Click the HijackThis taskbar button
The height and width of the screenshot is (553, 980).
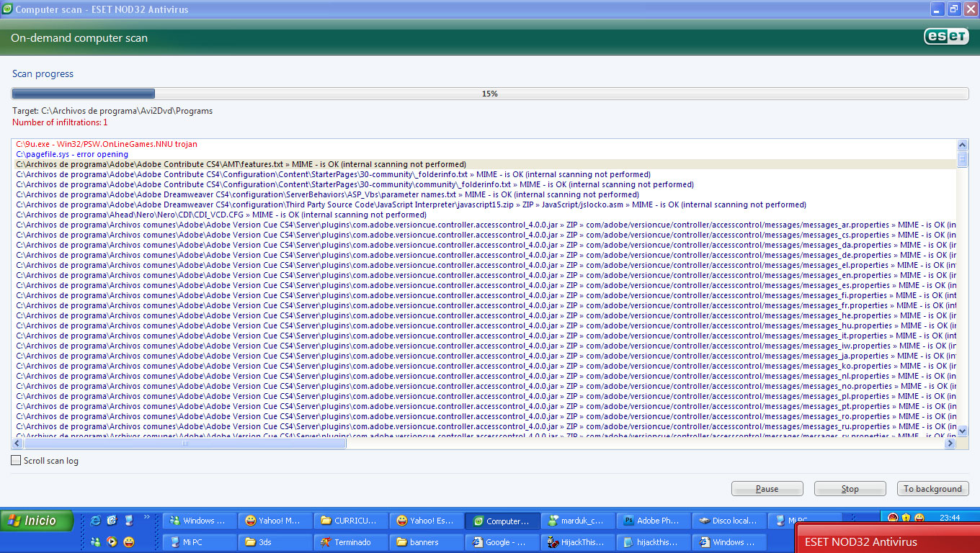(578, 542)
